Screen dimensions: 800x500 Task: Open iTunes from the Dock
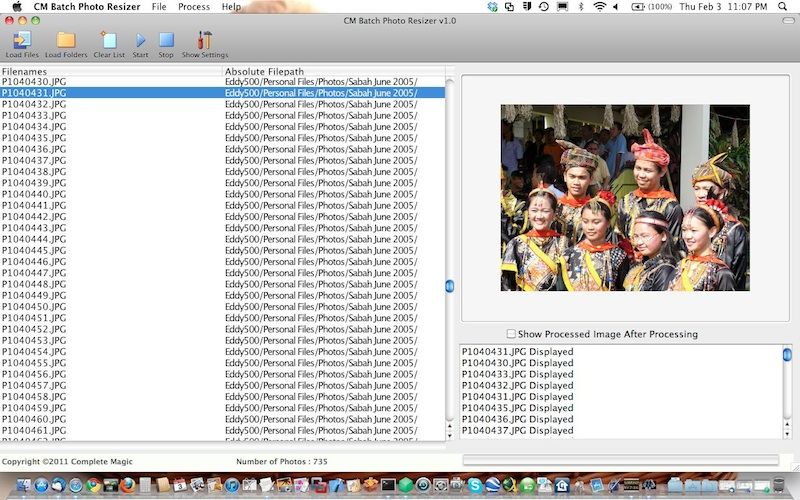point(232,485)
